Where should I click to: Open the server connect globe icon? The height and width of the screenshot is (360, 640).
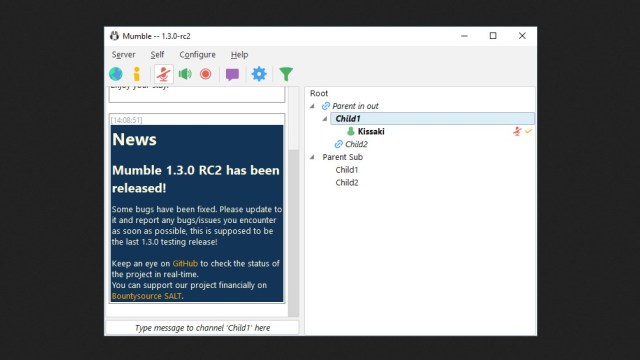pos(116,74)
